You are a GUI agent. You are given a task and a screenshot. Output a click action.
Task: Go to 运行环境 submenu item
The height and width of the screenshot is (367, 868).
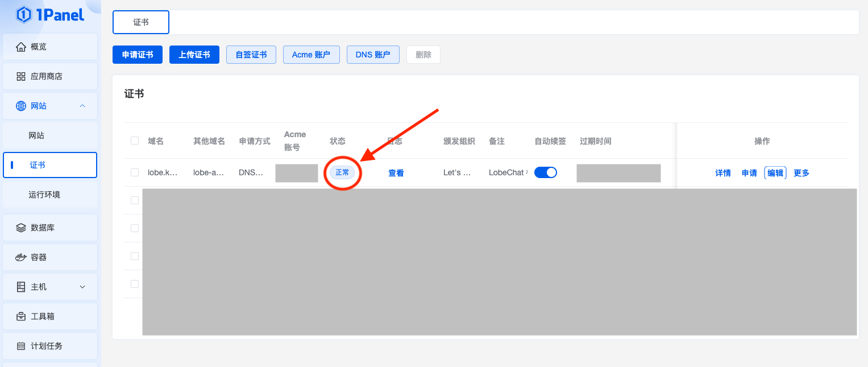pos(44,195)
